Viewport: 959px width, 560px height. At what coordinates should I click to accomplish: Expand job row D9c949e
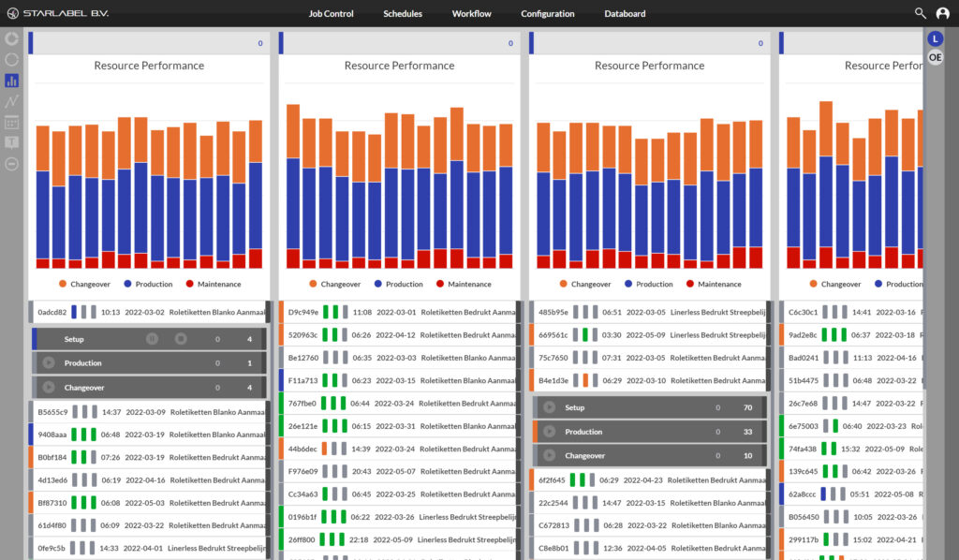pyautogui.click(x=399, y=313)
